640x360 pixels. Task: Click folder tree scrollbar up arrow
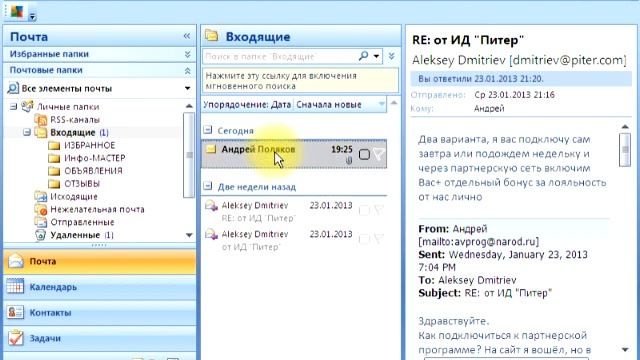(189, 106)
